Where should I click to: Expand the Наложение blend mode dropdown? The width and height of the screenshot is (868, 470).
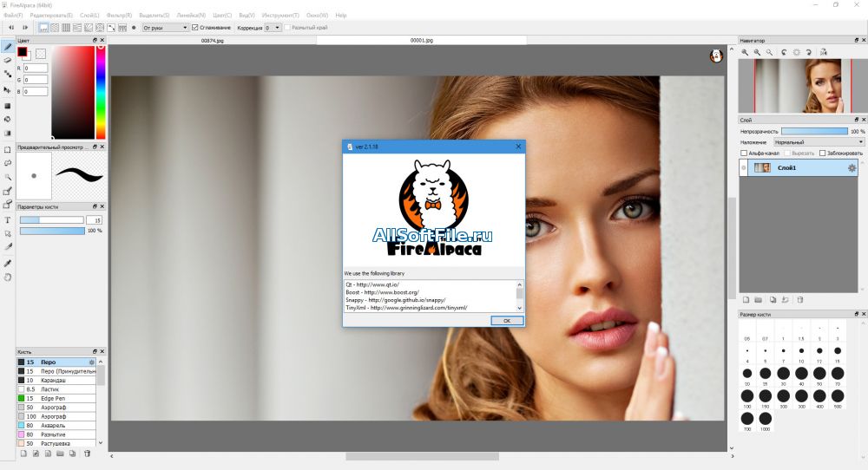click(819, 142)
